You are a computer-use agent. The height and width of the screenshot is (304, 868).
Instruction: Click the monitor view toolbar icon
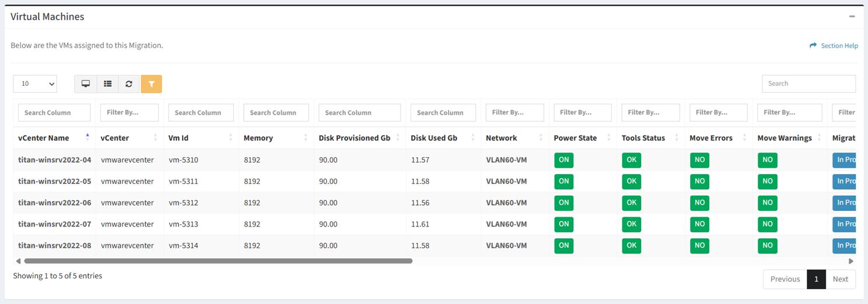point(86,84)
